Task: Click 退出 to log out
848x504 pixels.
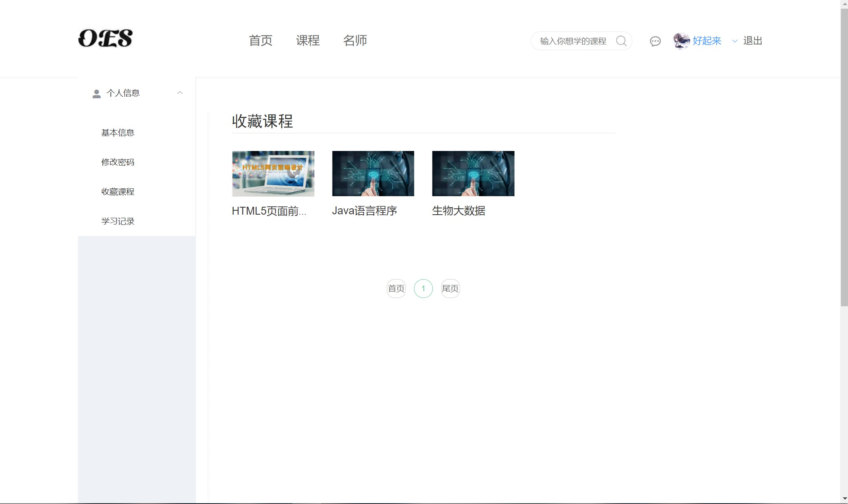Action: click(x=752, y=41)
